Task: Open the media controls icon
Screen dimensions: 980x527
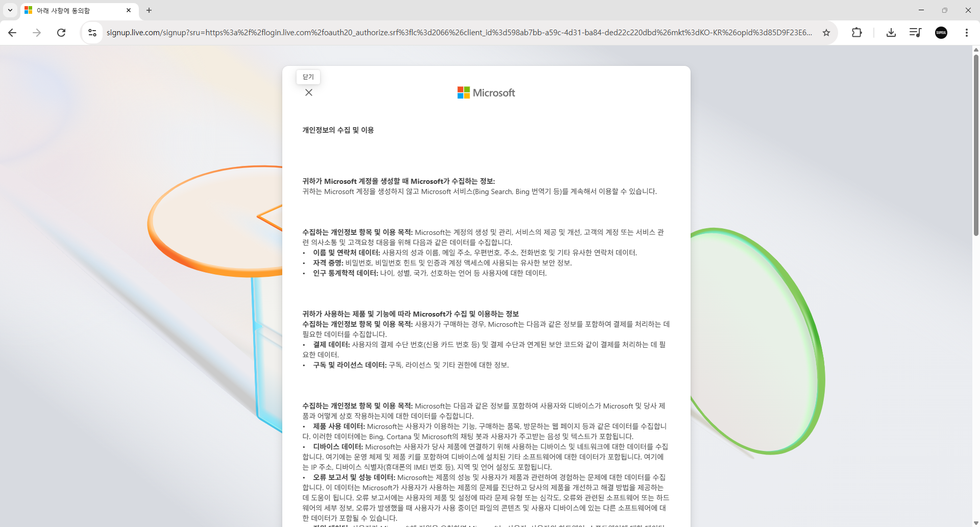Action: [x=915, y=33]
